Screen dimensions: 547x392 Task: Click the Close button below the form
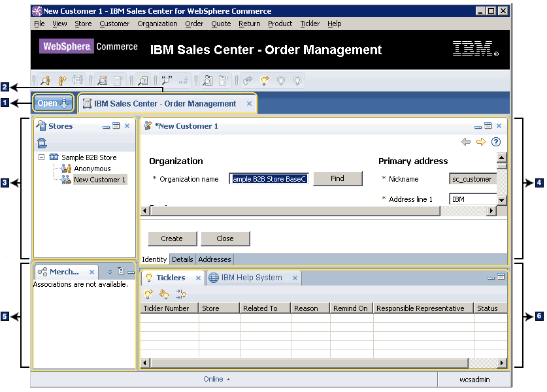coord(225,238)
